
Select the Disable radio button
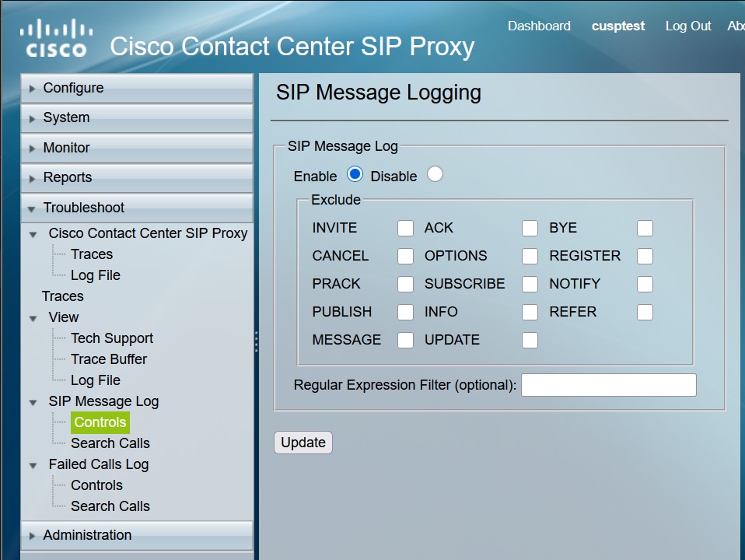click(435, 174)
